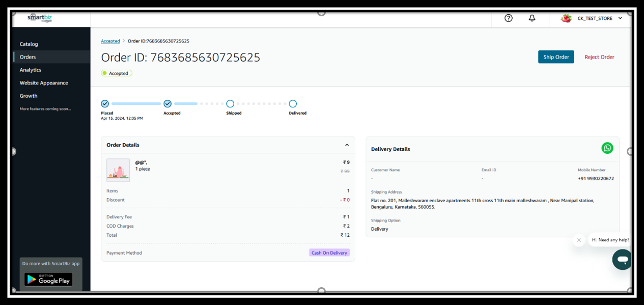This screenshot has height=305, width=644.
Task: Click the Shipped step circle
Action: [x=230, y=104]
